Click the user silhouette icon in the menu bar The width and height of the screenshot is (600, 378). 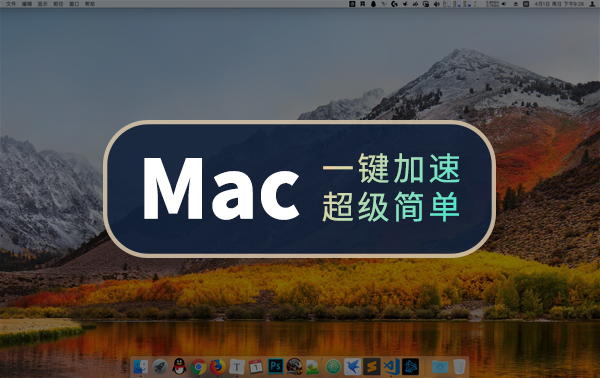592,4
